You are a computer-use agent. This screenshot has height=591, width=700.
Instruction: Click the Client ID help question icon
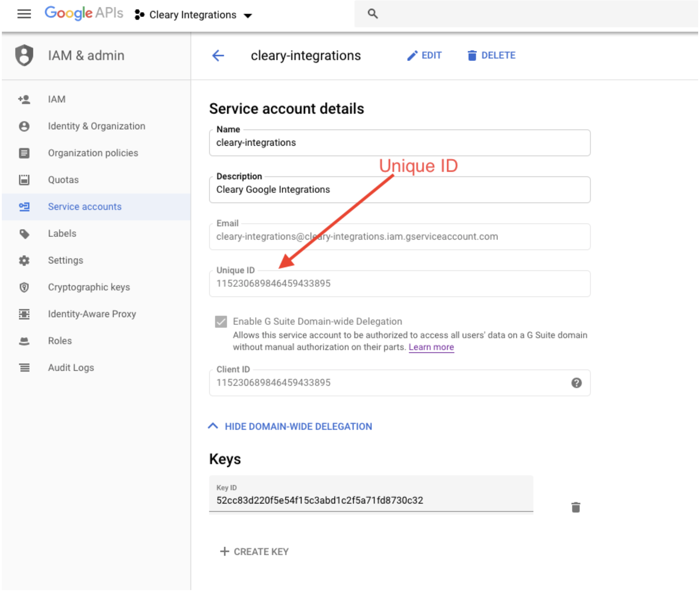tap(577, 383)
